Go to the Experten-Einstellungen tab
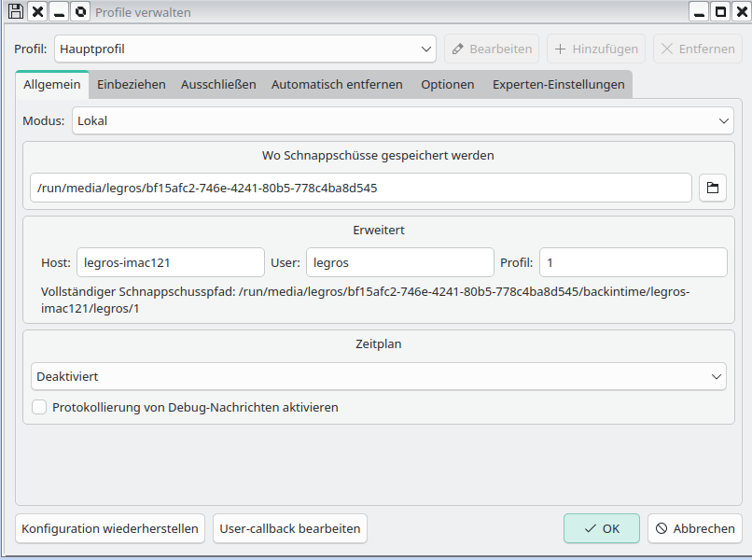The height and width of the screenshot is (560, 752). click(x=558, y=84)
